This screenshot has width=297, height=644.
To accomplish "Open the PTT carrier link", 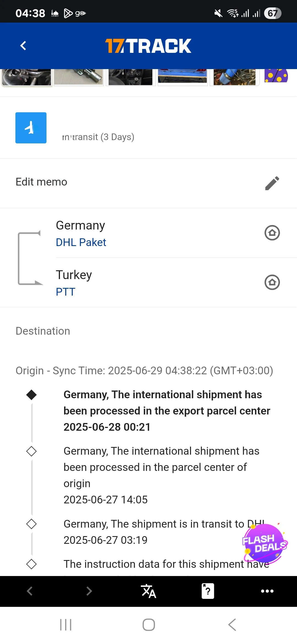I will [65, 292].
